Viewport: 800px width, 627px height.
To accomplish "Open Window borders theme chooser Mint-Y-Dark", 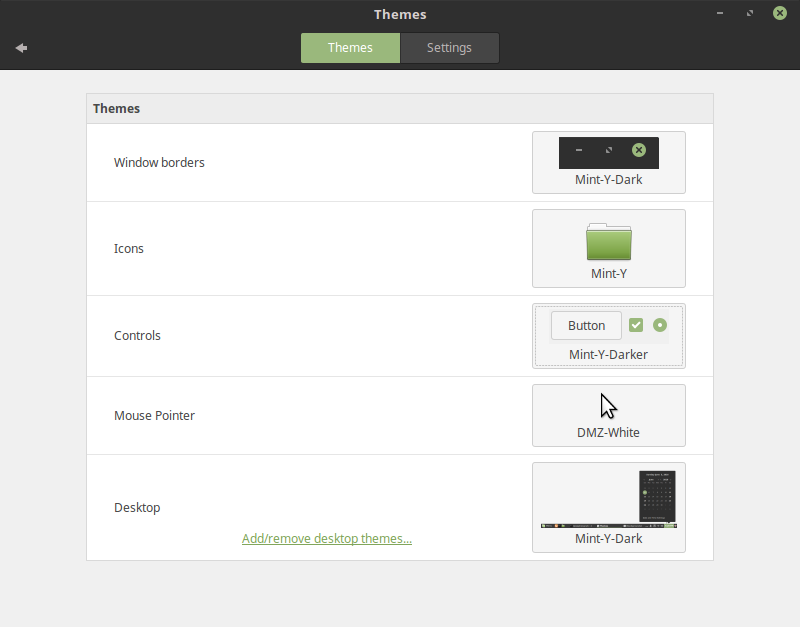I will point(609,162).
